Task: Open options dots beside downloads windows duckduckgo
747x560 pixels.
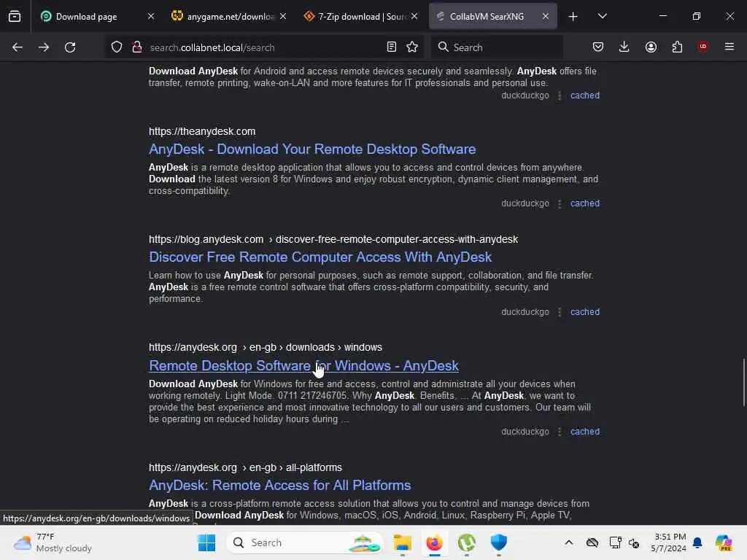Action: point(560,432)
